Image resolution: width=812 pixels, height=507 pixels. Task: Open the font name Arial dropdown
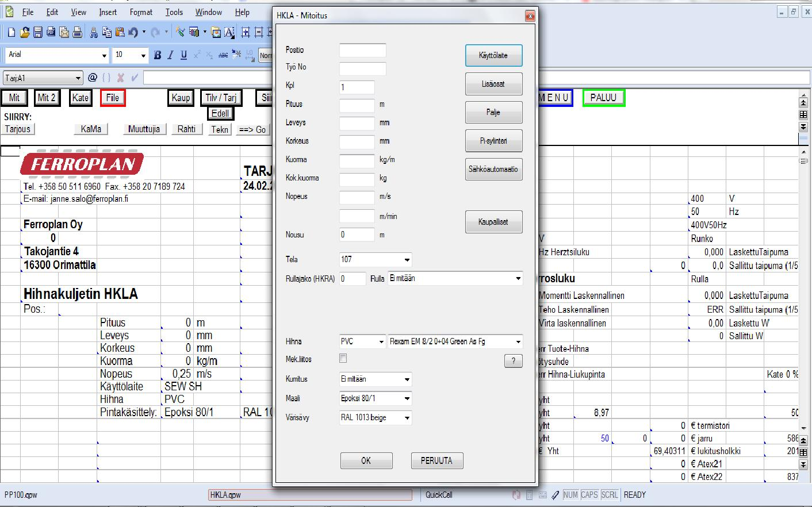(104, 55)
